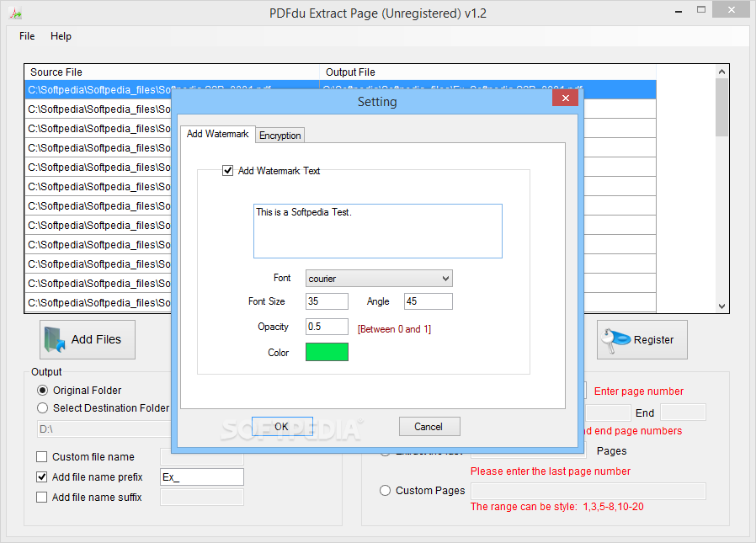Toggle Add file name prefix checkbox

42,477
